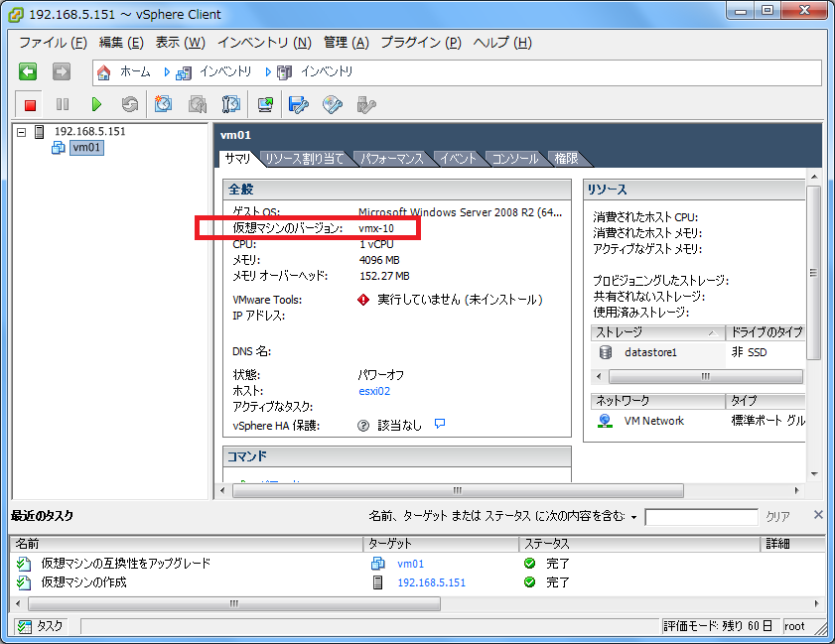Open the プラグイン menu

point(421,43)
